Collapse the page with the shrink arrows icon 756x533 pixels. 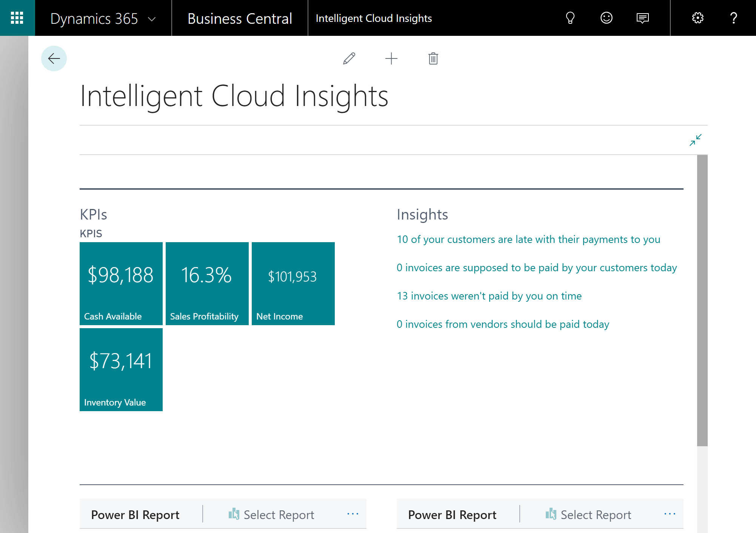[695, 140]
